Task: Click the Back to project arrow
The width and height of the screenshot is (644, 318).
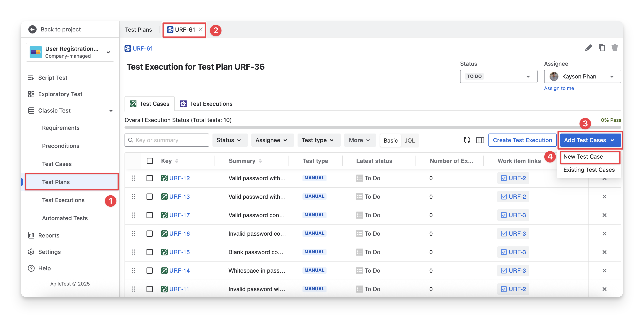Action: [x=32, y=30]
